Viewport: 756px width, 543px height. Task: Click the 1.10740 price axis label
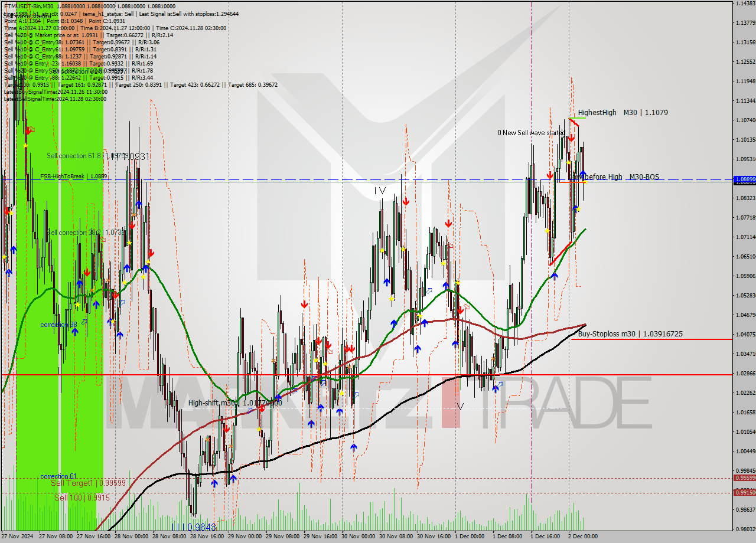click(745, 120)
